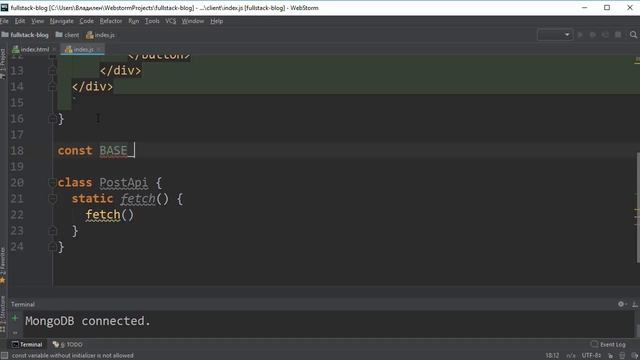Image resolution: width=640 pixels, height=360 pixels.
Task: Click the static fetch method name
Action: click(138, 199)
